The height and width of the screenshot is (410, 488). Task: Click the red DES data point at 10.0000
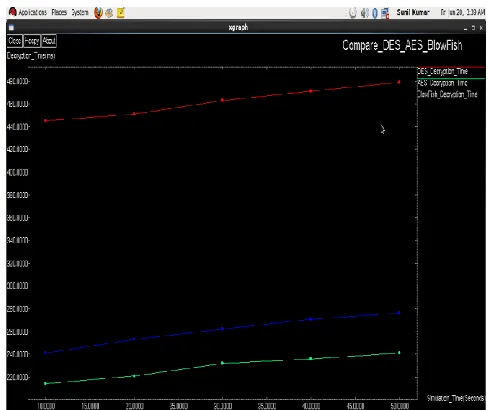click(x=45, y=120)
